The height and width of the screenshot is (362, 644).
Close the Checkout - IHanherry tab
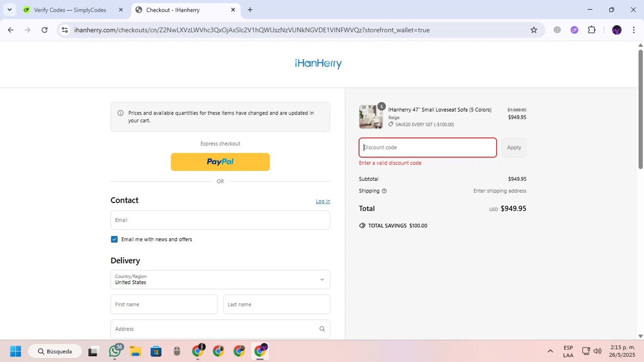tap(233, 10)
